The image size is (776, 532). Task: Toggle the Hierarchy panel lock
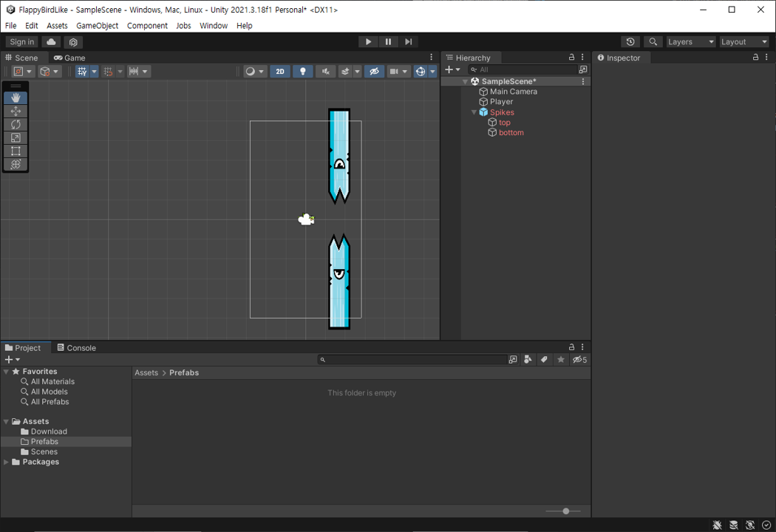coord(571,58)
